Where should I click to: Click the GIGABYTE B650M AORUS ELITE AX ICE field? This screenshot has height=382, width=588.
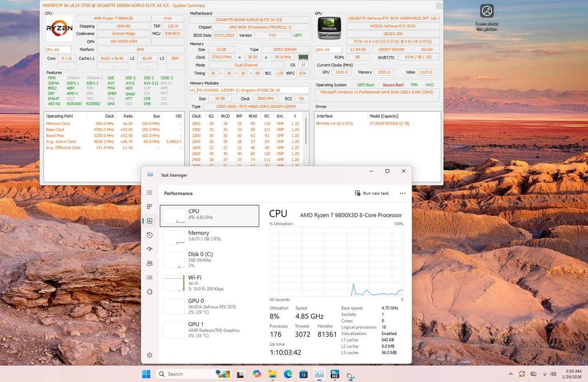point(249,19)
